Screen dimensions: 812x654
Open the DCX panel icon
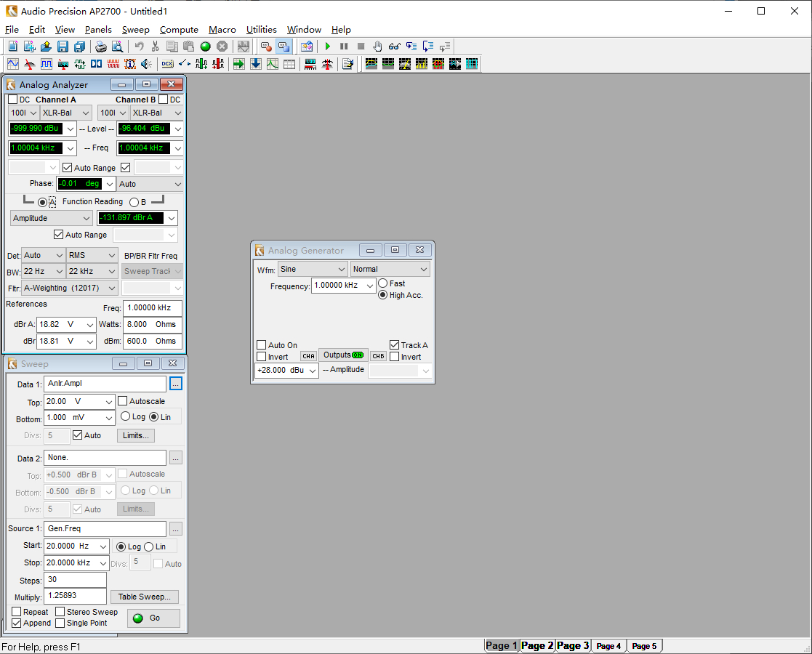pos(167,64)
